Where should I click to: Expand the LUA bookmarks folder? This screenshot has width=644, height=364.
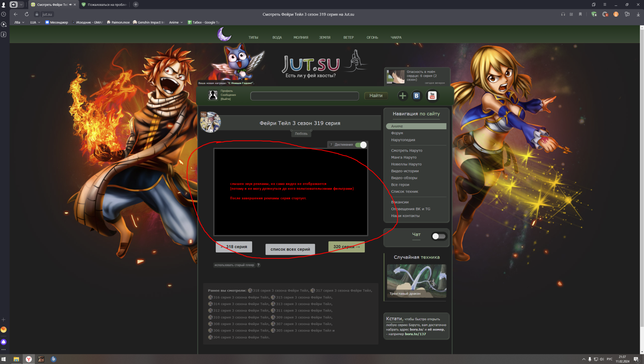coord(35,22)
